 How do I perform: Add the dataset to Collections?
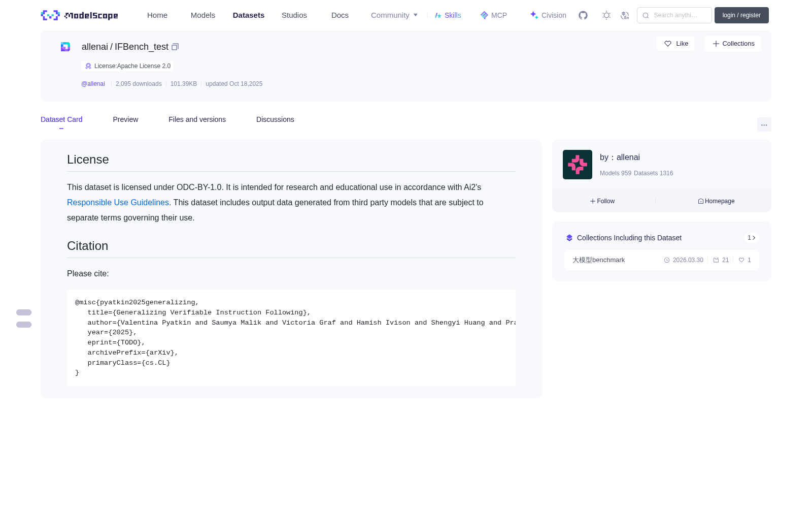[733, 44]
